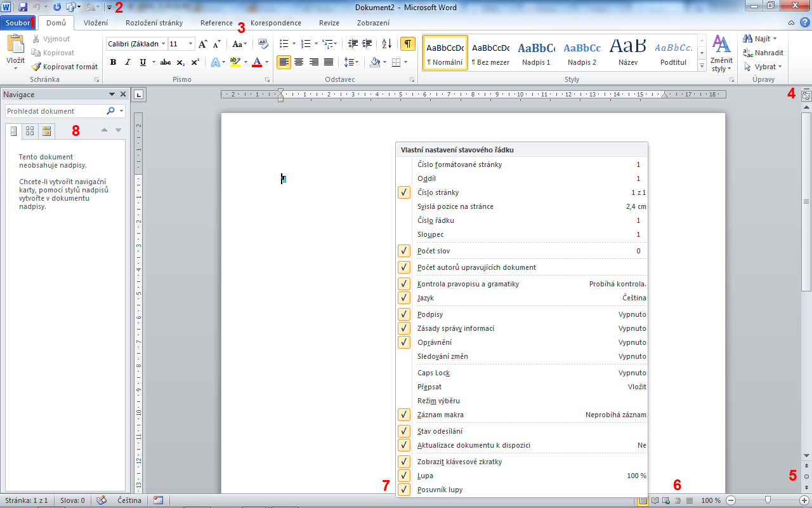
Task: Click Kopírovat formát button
Action: pyautogui.click(x=65, y=67)
